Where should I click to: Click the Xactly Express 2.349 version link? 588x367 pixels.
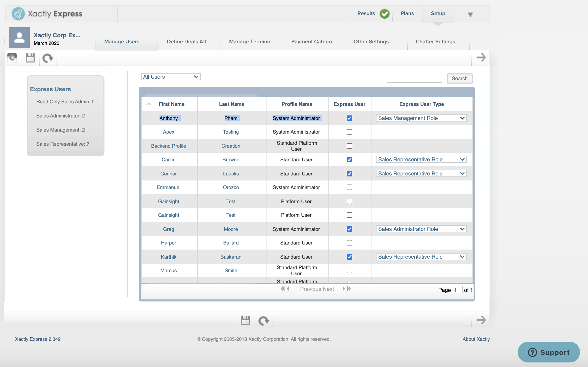[38, 339]
